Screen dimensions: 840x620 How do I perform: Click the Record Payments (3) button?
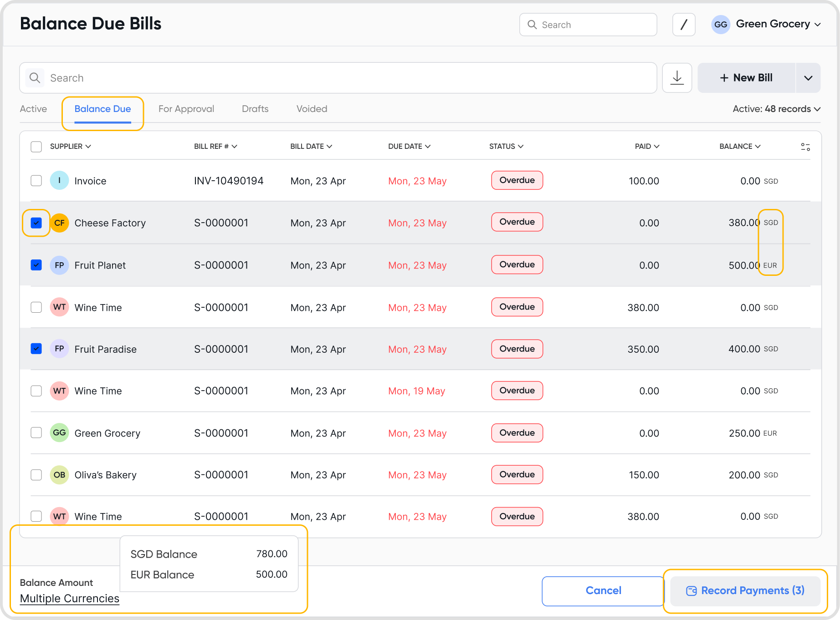[x=745, y=590]
